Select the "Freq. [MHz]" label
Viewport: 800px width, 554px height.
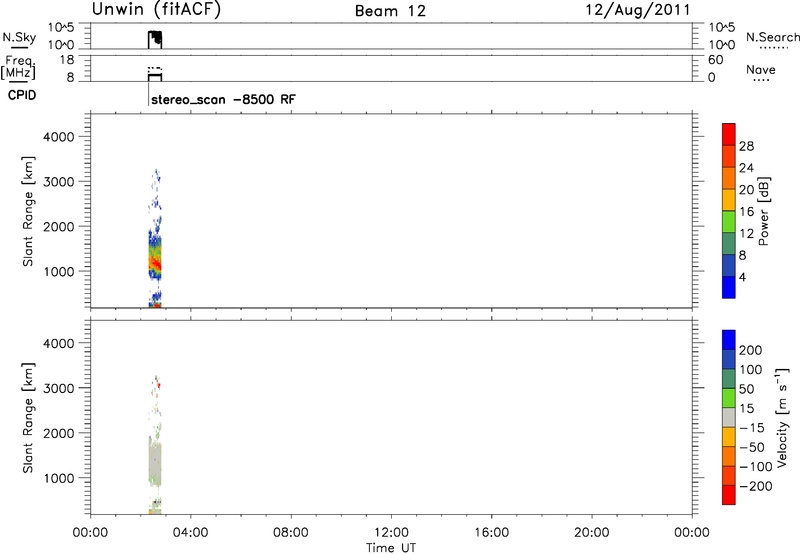19,67
